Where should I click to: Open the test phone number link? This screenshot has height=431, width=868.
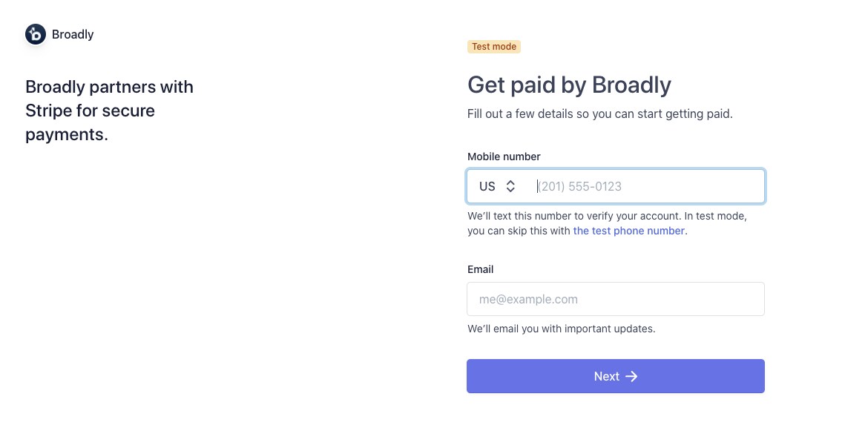click(628, 231)
